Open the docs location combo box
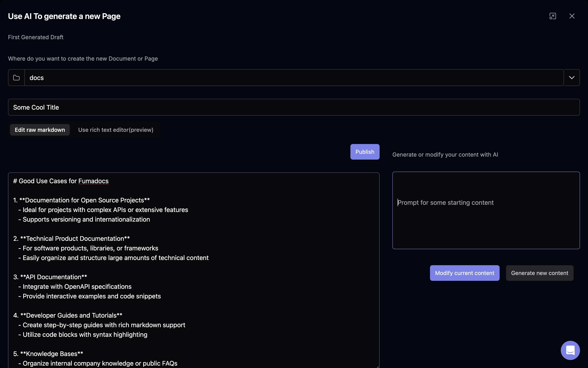 point(294,78)
